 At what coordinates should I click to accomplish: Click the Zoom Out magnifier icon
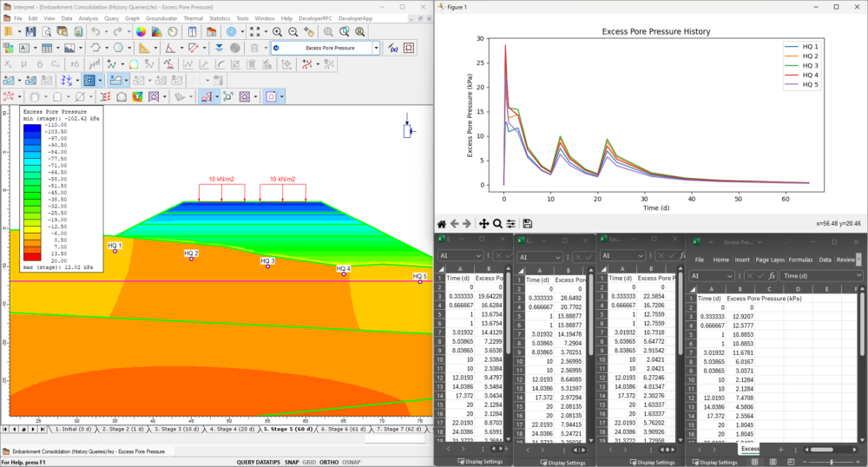point(294,31)
